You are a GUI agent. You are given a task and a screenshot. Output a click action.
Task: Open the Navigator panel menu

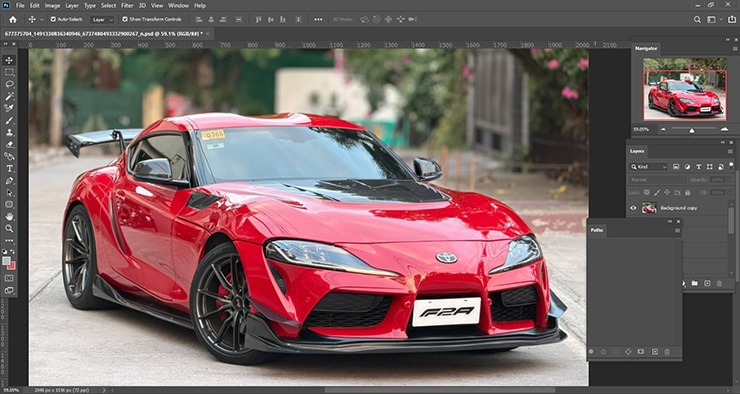point(735,48)
